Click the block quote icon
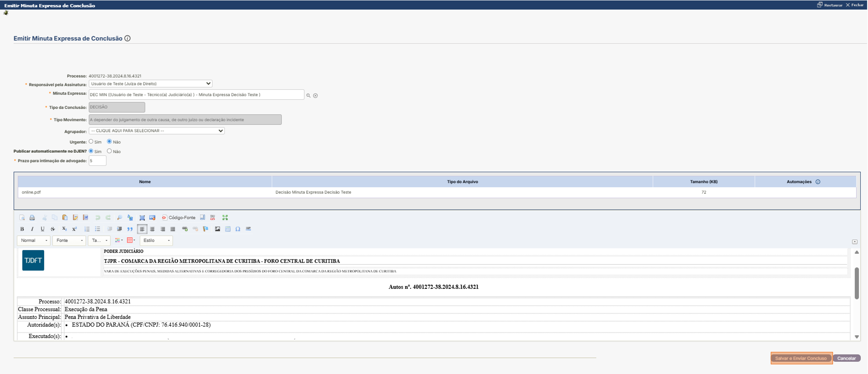This screenshot has height=374, width=868. (x=130, y=229)
